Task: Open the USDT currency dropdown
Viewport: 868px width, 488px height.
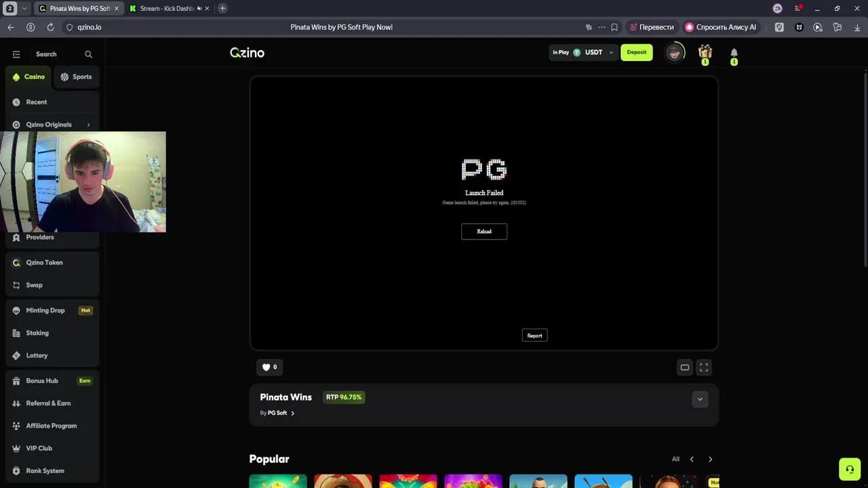Action: 593,52
